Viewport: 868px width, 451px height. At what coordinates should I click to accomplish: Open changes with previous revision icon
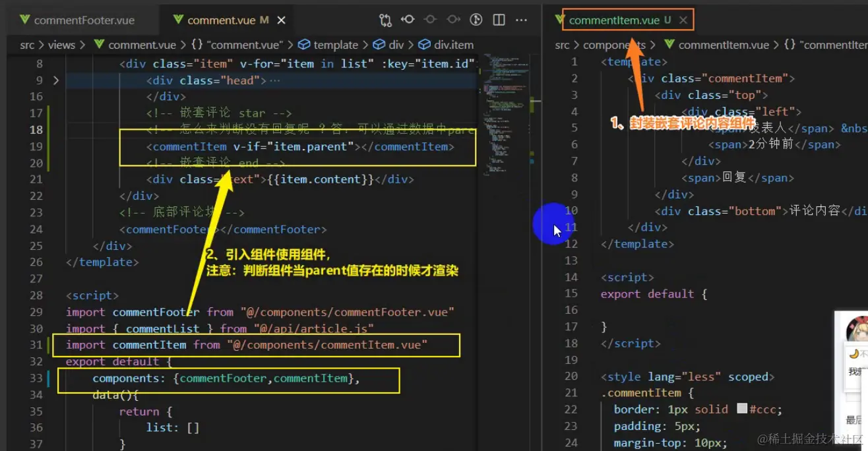(408, 20)
